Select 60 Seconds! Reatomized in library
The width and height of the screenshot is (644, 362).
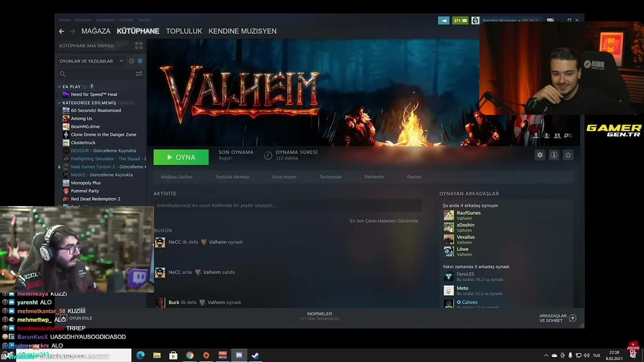point(96,111)
